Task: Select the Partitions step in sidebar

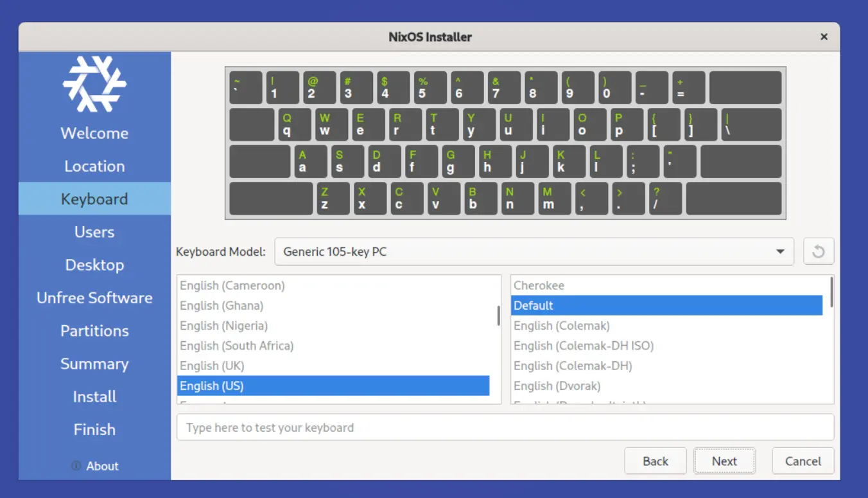Action: 94,331
